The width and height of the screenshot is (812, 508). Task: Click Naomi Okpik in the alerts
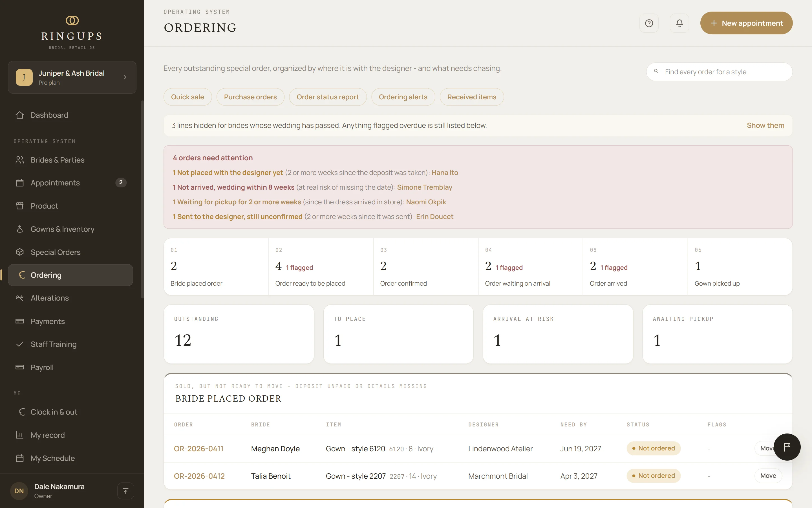(426, 202)
